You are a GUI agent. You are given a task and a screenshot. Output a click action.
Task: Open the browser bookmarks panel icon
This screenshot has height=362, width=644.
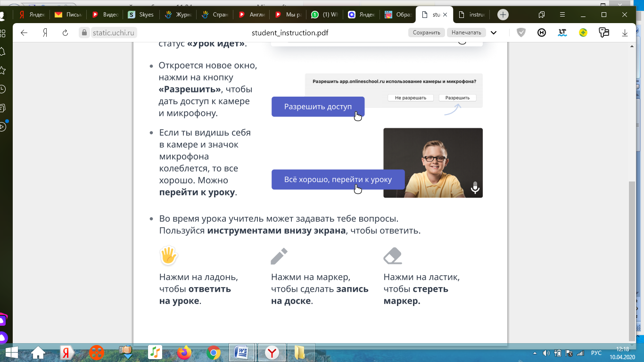(x=542, y=15)
